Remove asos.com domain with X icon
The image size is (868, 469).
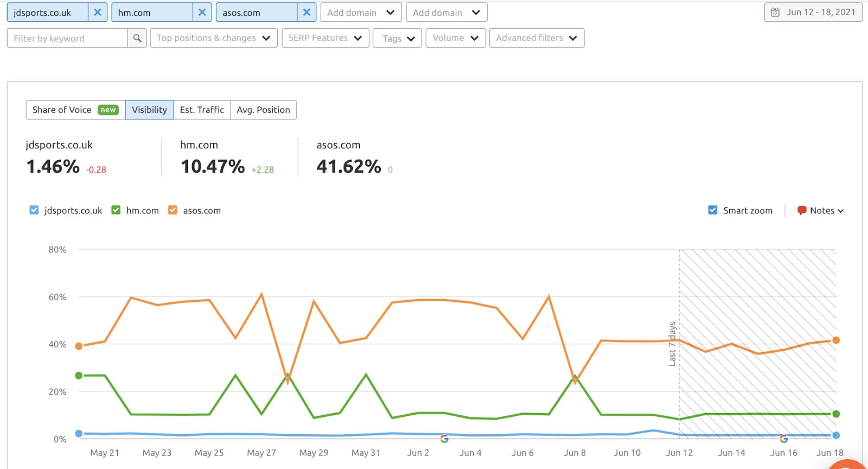coord(307,12)
